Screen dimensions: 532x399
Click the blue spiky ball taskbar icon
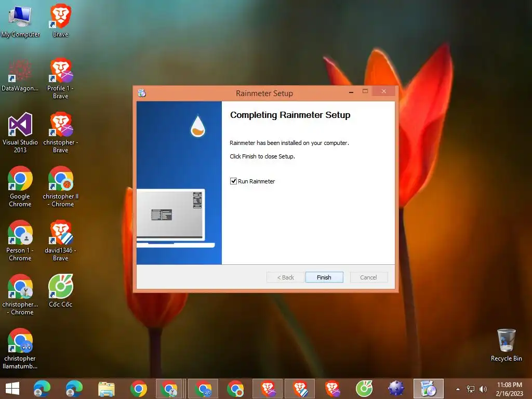click(396, 389)
